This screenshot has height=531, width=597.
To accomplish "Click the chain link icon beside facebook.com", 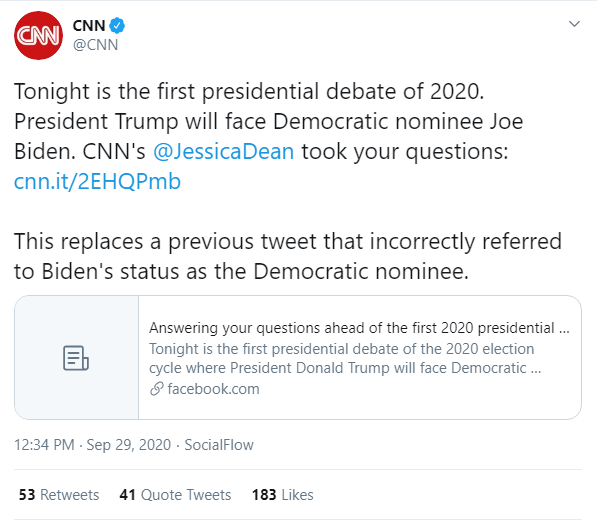I will 156,389.
